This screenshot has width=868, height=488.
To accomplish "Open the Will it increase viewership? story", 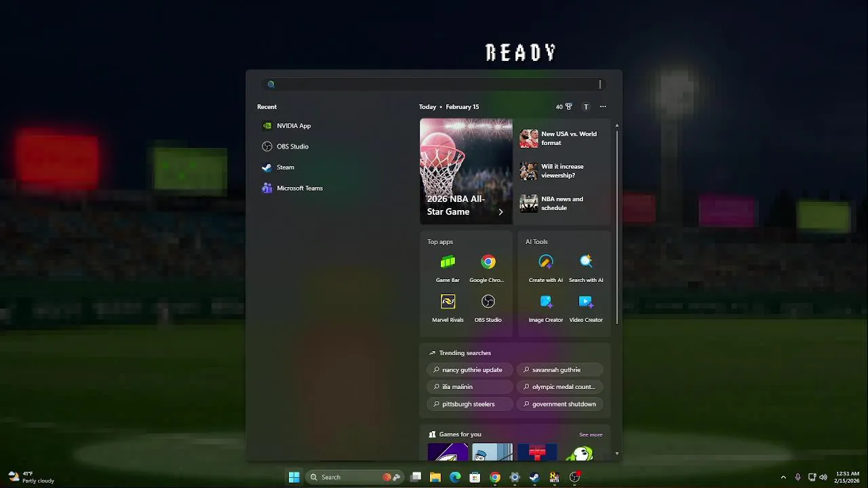I will pos(561,171).
